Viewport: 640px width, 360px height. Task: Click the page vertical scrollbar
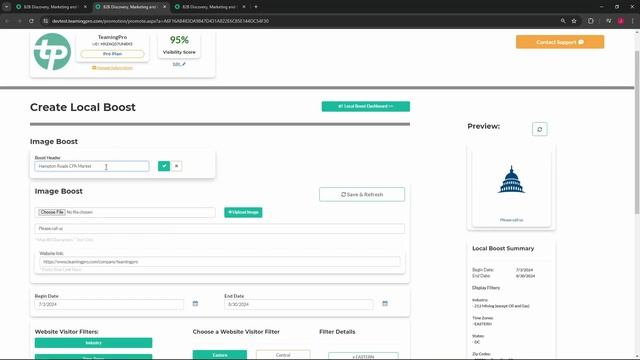(x=637, y=132)
